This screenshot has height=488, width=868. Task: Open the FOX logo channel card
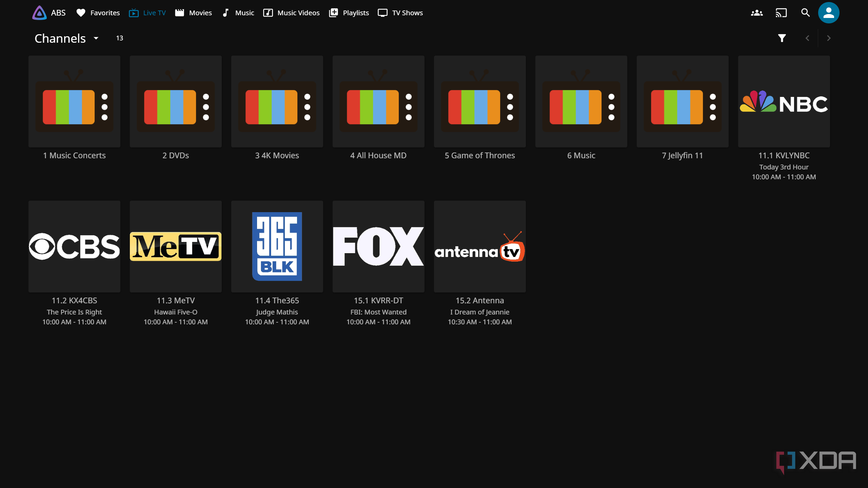(378, 246)
